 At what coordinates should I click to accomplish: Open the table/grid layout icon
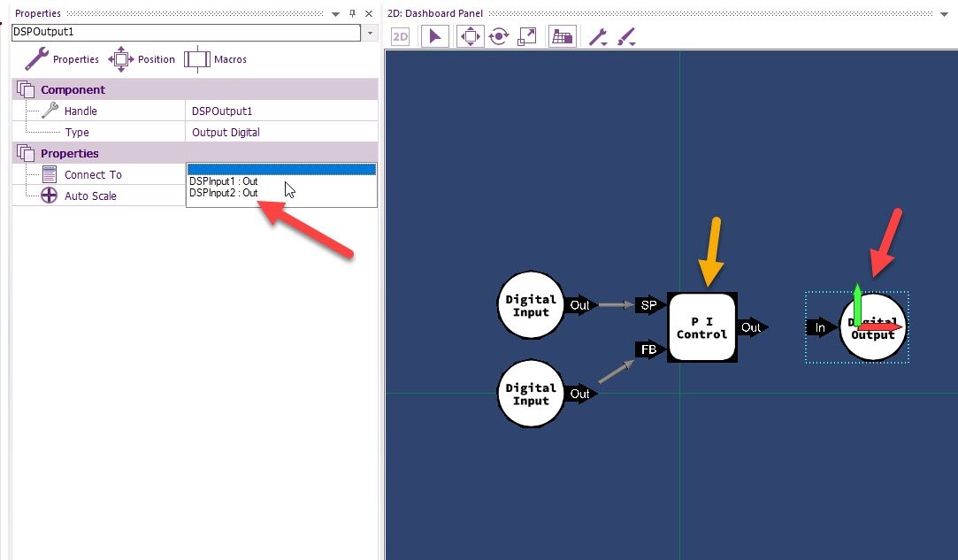562,36
